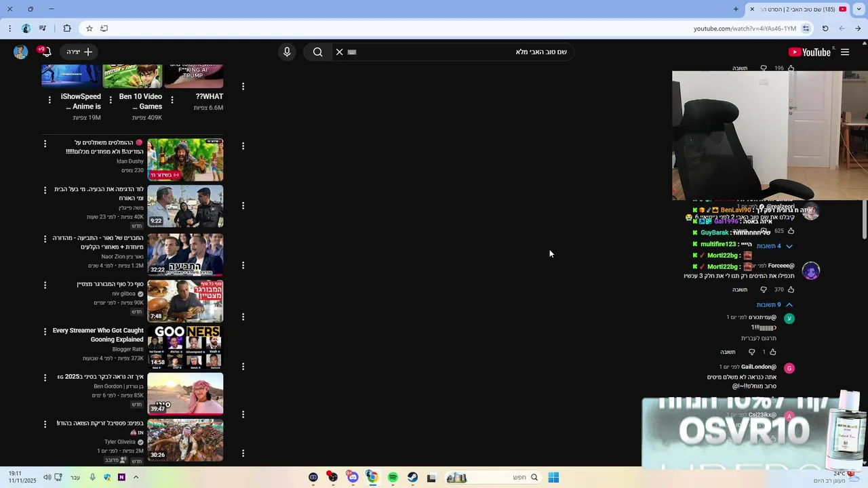Start voice search with the microphone
868x488 pixels.
coord(287,52)
